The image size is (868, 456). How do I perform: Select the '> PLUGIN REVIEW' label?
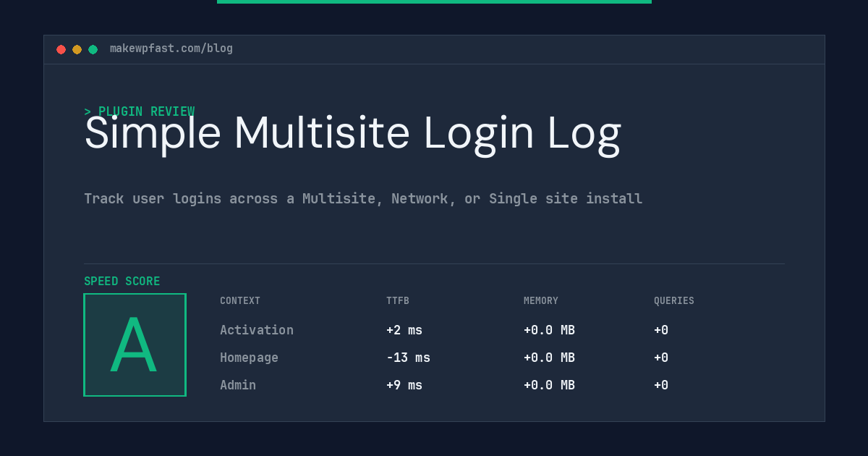click(x=139, y=111)
